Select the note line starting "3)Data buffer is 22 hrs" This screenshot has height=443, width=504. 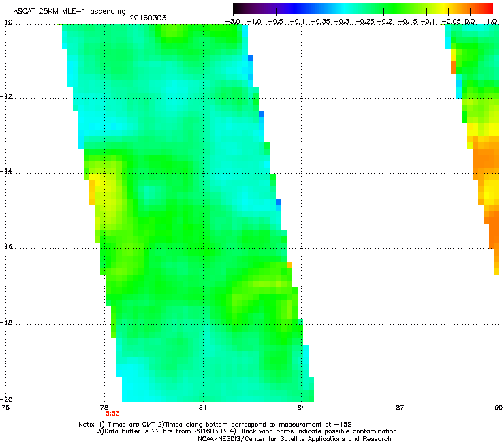point(247,431)
